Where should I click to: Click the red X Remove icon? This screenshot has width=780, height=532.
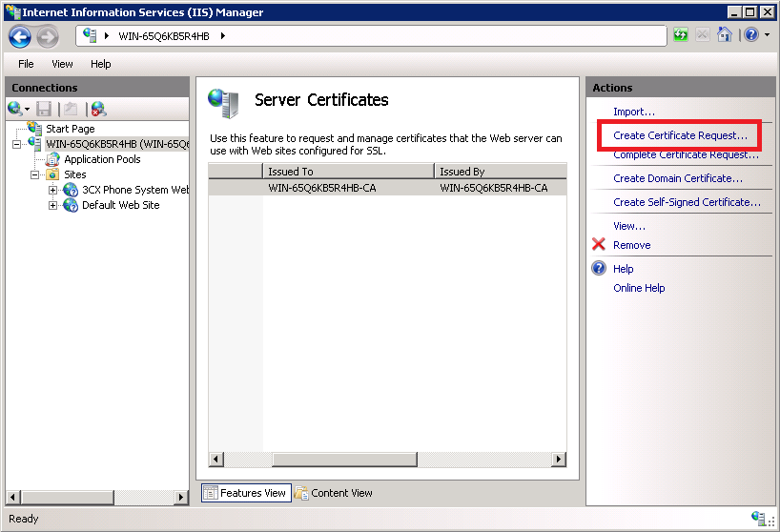(599, 244)
